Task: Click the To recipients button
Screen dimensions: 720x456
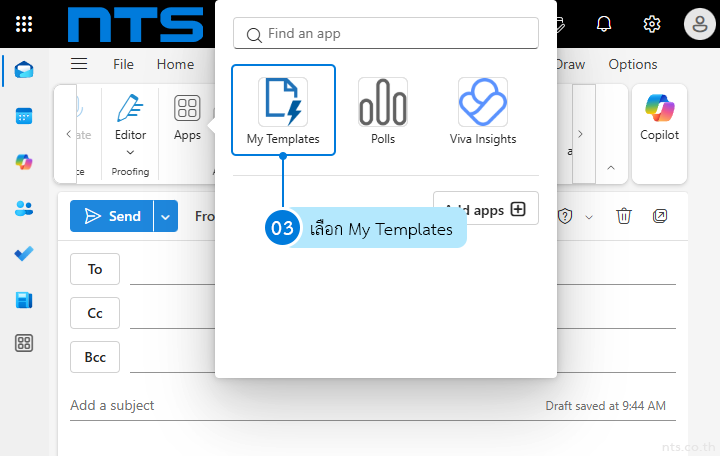Action: (x=95, y=269)
